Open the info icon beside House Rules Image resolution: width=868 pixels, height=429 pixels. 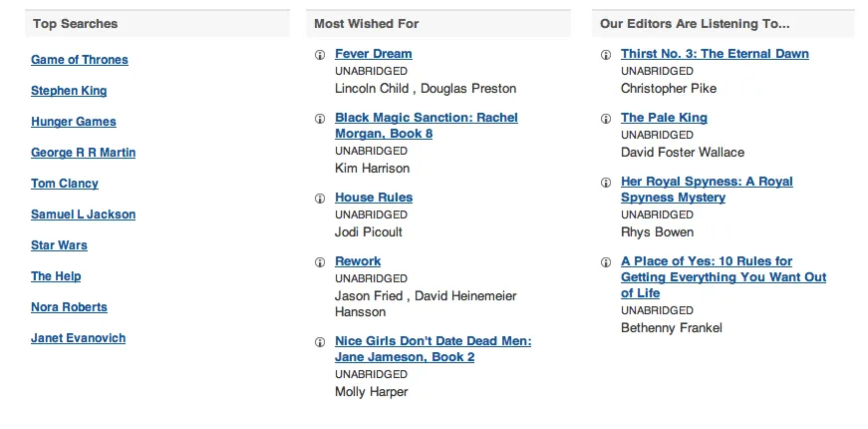pos(320,199)
